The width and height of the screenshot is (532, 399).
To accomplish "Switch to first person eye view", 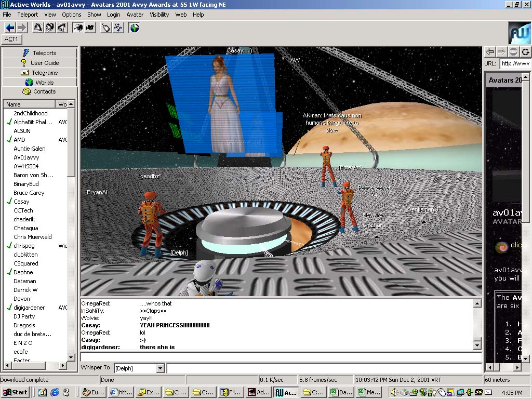I will pyautogui.click(x=78, y=28).
